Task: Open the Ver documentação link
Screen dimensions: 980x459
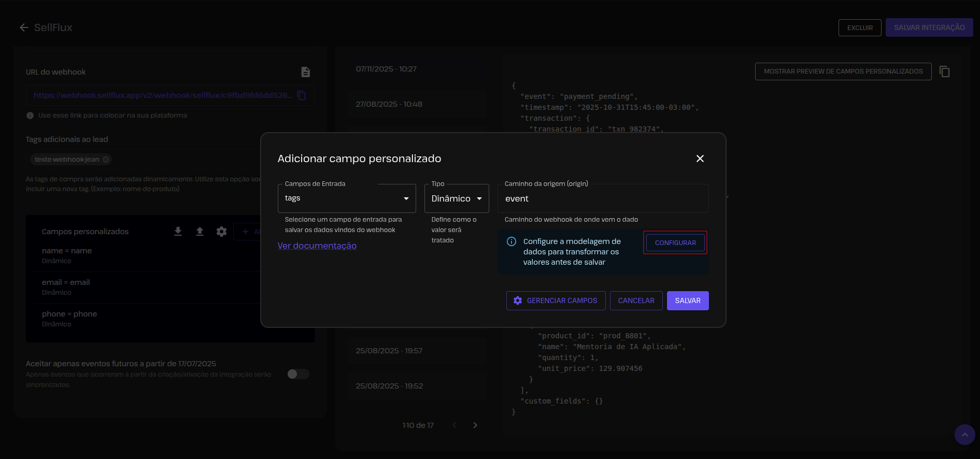Action: [317, 246]
